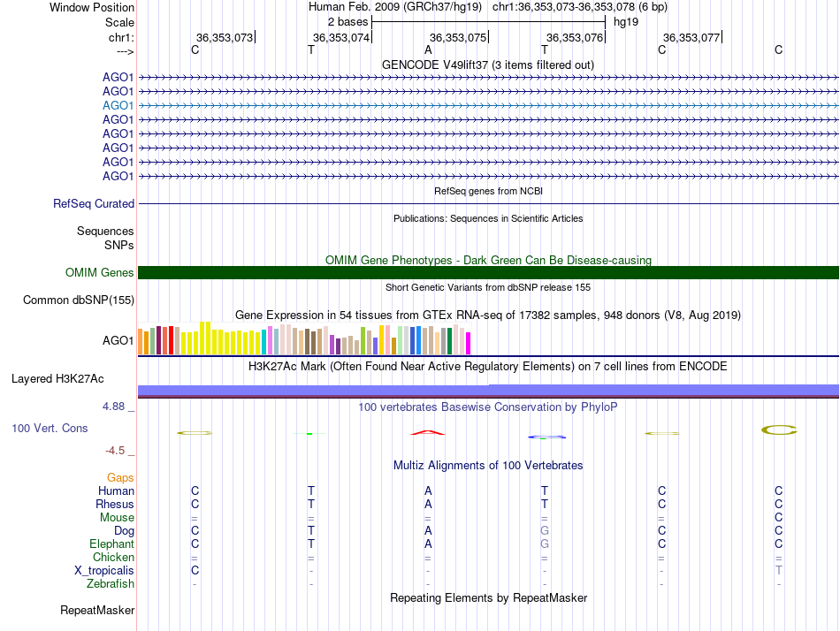Select the Human species label
The width and height of the screenshot is (840, 631).
116,490
